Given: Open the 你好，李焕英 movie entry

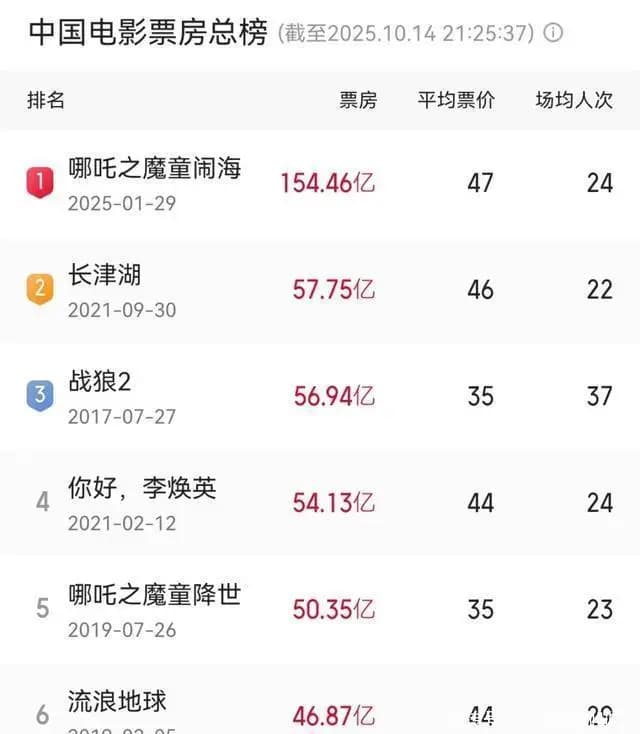Looking at the screenshot, I should 142,488.
